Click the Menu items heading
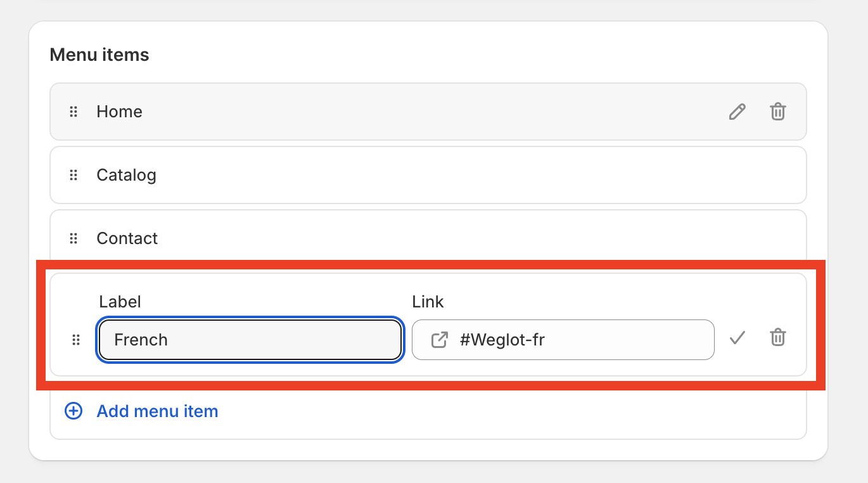This screenshot has width=868, height=483. [99, 55]
